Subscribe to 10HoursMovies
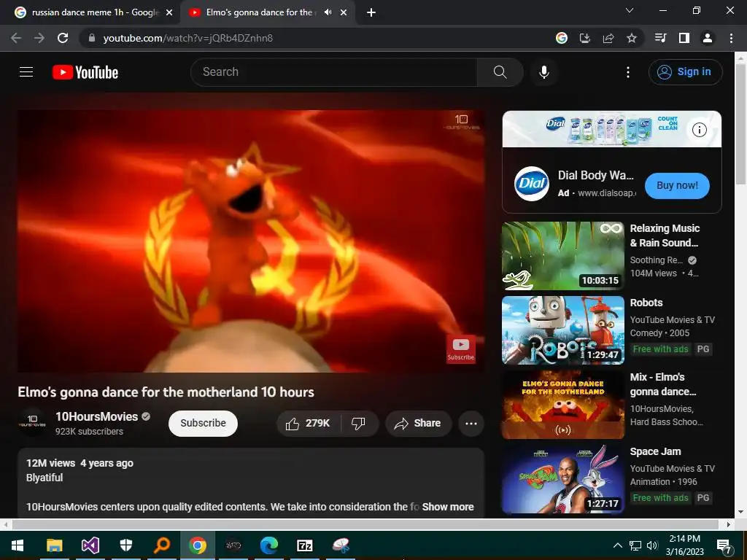Viewport: 747px width, 560px height. (203, 423)
